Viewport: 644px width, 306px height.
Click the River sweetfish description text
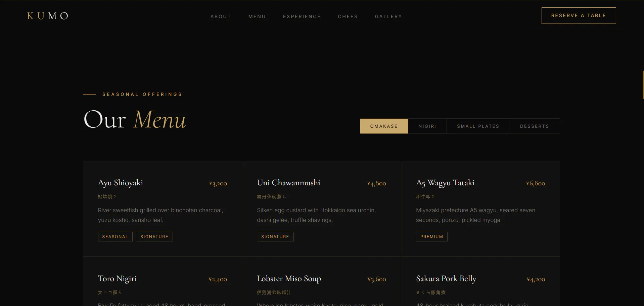(160, 215)
